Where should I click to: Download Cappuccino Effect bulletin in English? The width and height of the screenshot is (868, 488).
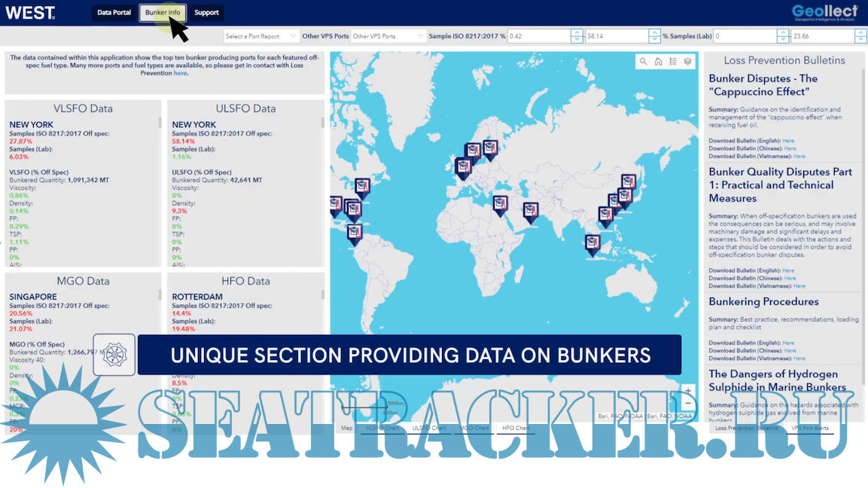click(x=787, y=141)
